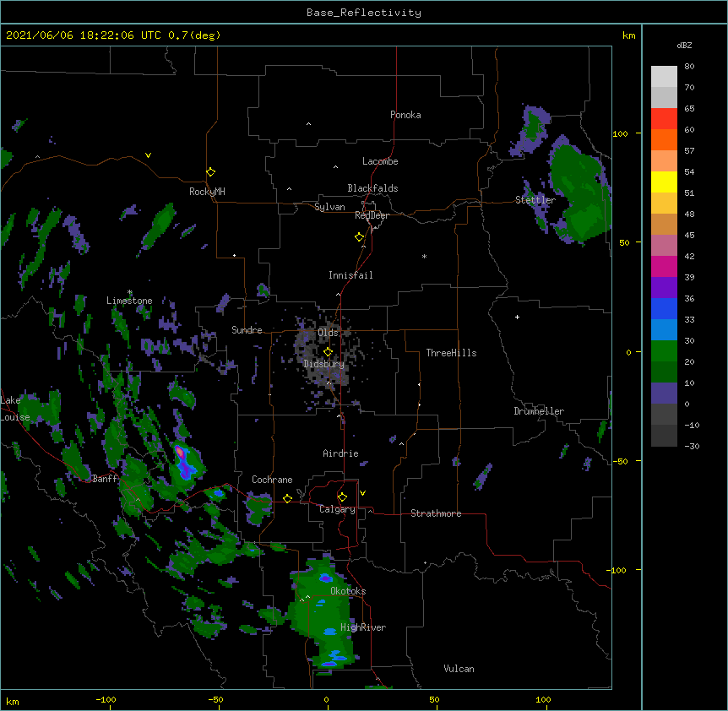Select the Okotoks label
The width and height of the screenshot is (728, 711).
point(348,591)
